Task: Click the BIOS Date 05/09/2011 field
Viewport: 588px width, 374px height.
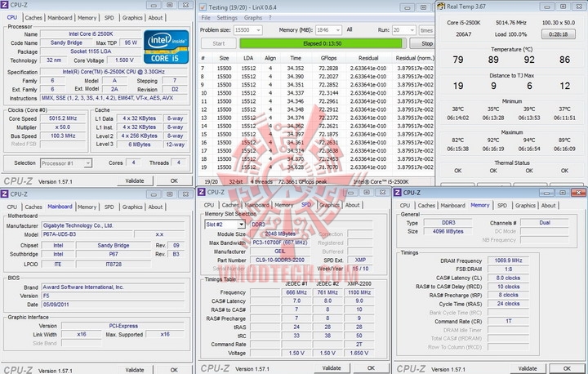Action: click(x=113, y=305)
